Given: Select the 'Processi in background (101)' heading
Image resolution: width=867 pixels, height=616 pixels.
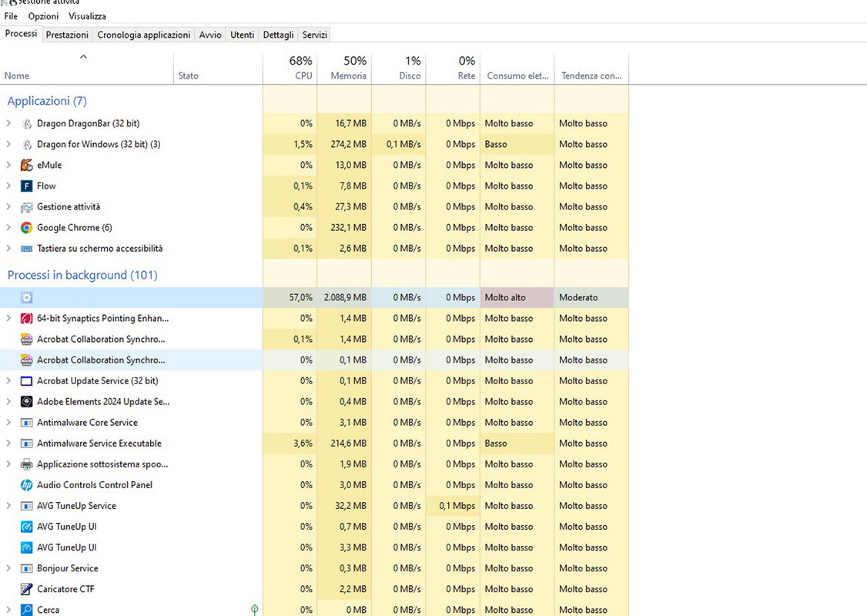Looking at the screenshot, I should (x=82, y=276).
